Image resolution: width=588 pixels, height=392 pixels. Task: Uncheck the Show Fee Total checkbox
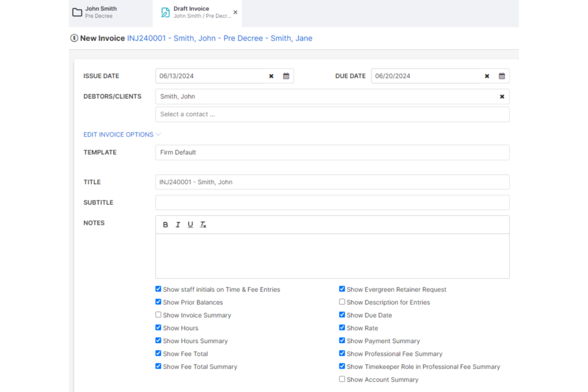158,354
